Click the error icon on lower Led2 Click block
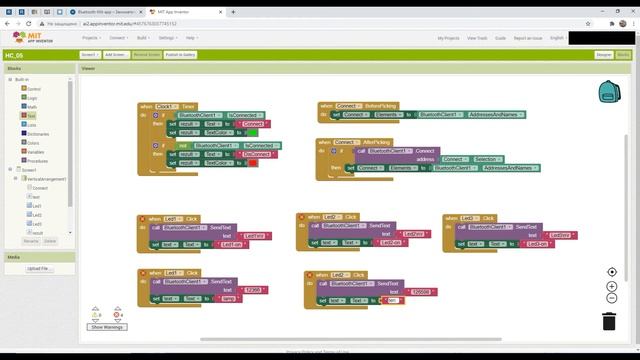This screenshot has height=360, width=640. (309, 275)
